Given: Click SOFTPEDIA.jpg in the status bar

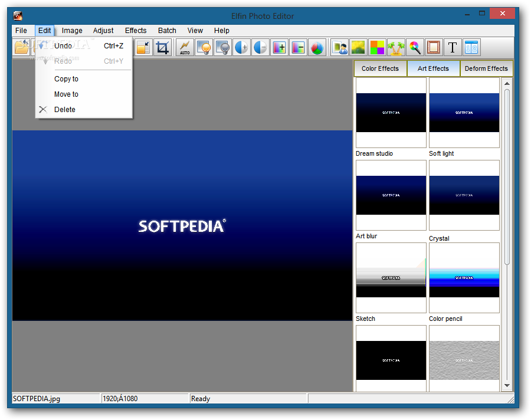Looking at the screenshot, I should pyautogui.click(x=36, y=399).
